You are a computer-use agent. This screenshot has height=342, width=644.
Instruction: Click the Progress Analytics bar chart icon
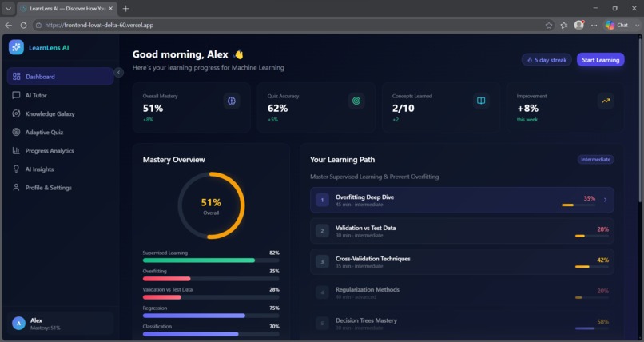16,151
